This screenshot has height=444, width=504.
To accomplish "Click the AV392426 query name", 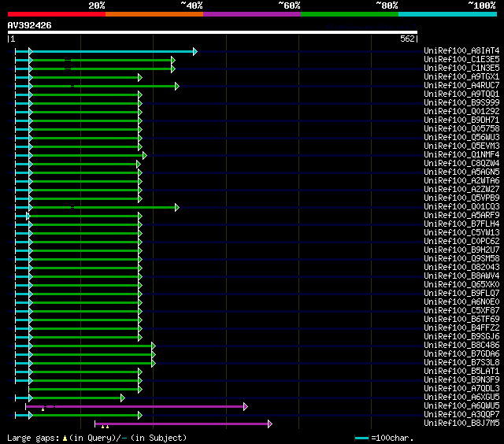I will (x=30, y=26).
